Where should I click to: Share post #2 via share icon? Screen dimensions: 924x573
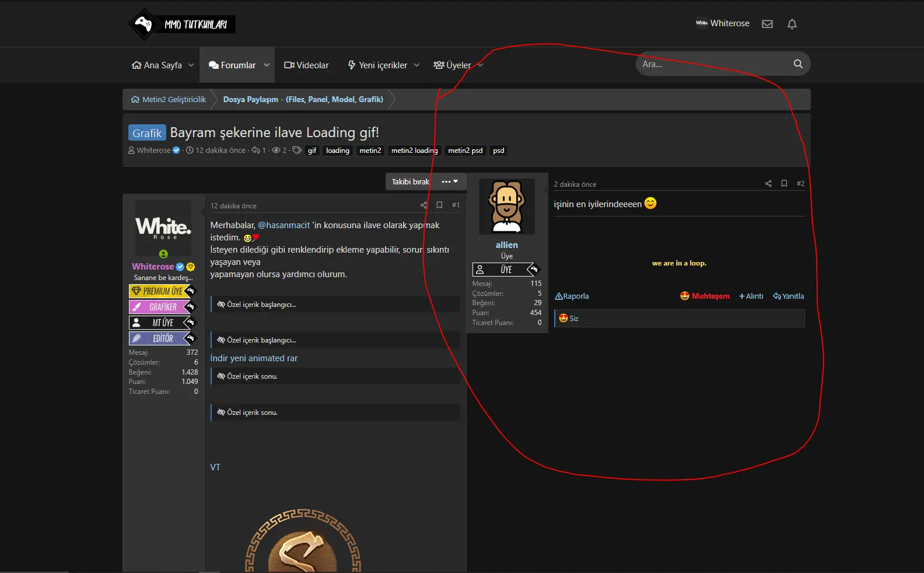coord(768,184)
